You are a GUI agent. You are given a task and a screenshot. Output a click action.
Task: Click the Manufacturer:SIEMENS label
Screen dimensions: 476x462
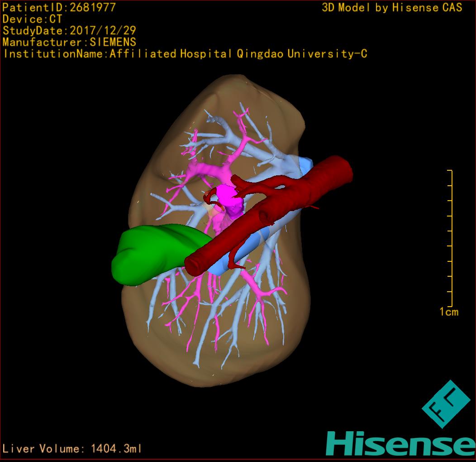[69, 42]
